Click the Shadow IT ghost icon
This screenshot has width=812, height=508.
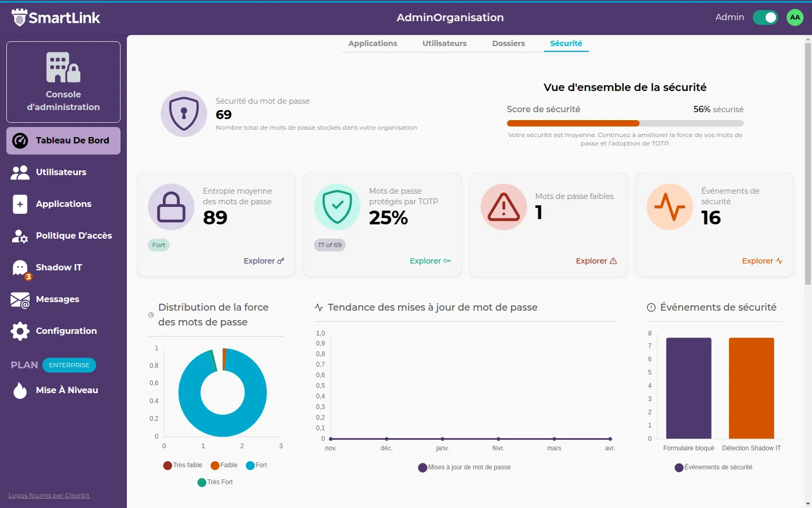[20, 268]
